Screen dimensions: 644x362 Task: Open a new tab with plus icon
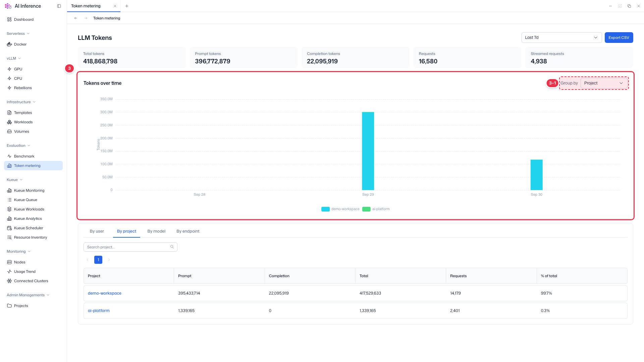tap(127, 6)
